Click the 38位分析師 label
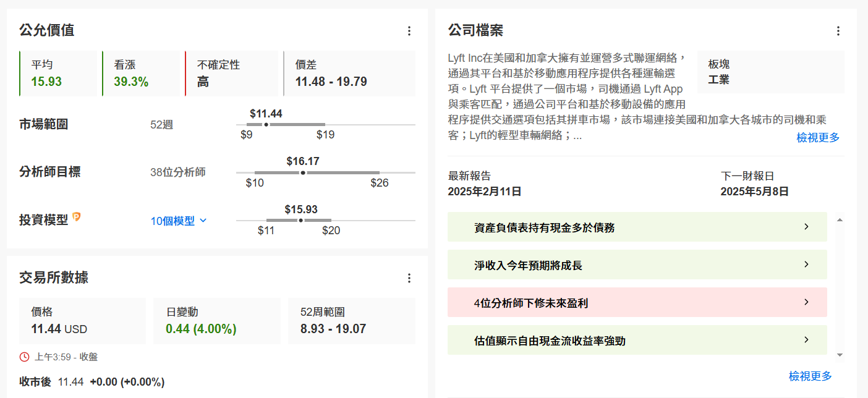The image size is (868, 398). [178, 172]
